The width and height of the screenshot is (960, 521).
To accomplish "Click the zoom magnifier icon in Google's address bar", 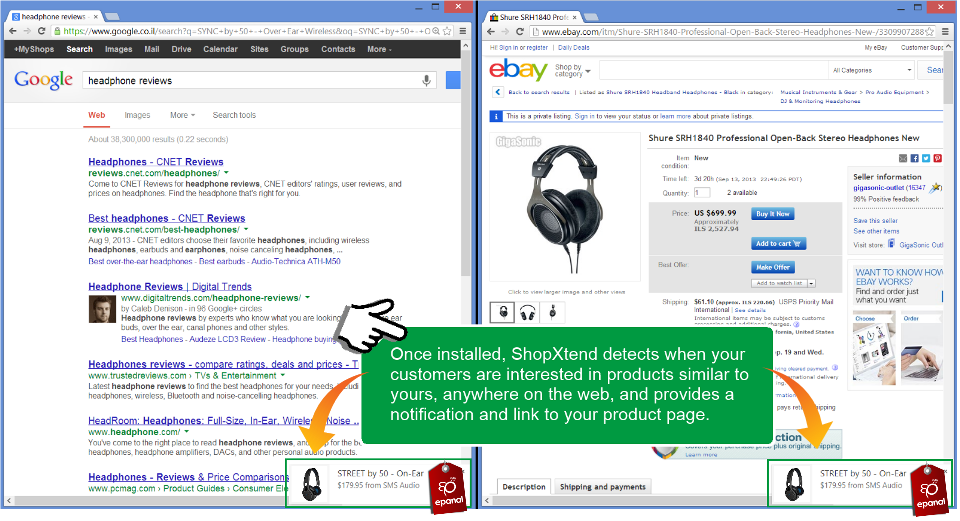I will pyautogui.click(x=436, y=31).
